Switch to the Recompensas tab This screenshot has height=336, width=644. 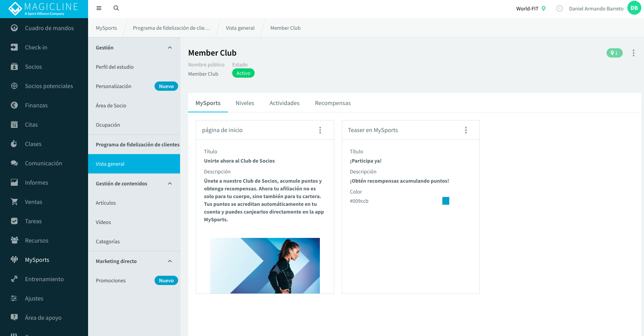pos(333,103)
